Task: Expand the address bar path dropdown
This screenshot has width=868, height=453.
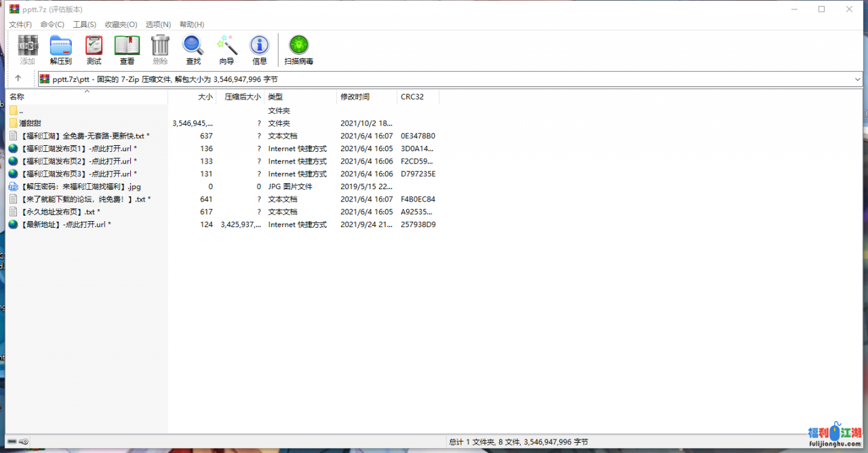Action: [857, 79]
